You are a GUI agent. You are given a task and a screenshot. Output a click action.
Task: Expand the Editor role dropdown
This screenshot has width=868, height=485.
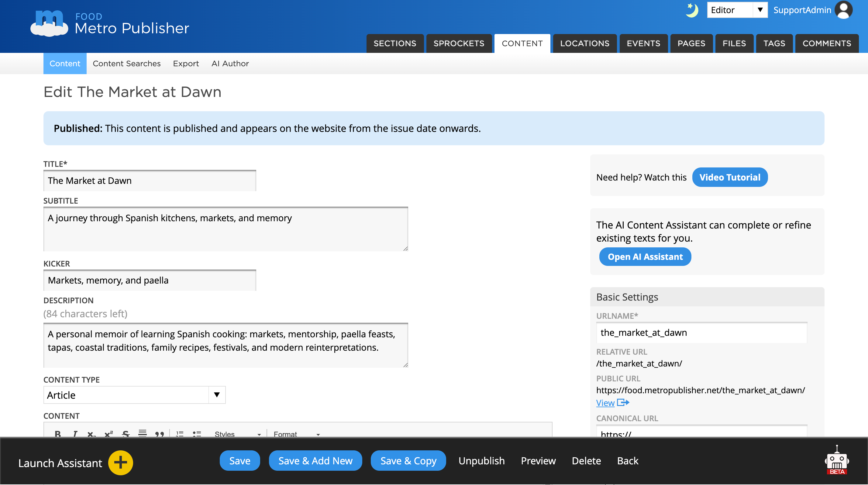coord(737,10)
